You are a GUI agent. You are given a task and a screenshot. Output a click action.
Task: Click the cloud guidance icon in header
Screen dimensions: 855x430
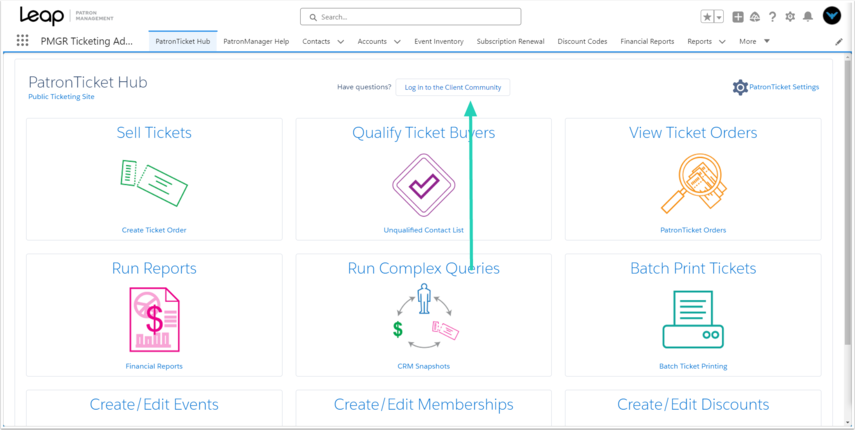pyautogui.click(x=755, y=17)
